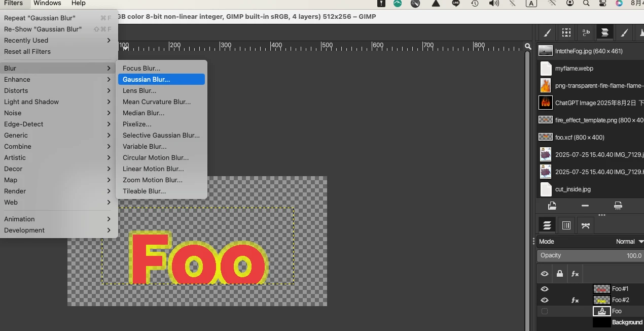Hide the Foo#2 layer via eye icon
The height and width of the screenshot is (331, 644).
tap(545, 300)
